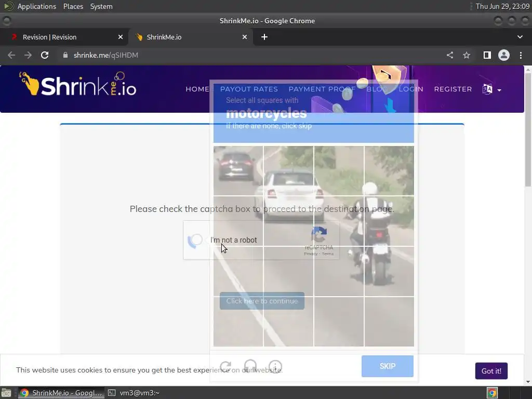Click the LOGIN nav link
The image size is (532, 399).
click(x=411, y=89)
